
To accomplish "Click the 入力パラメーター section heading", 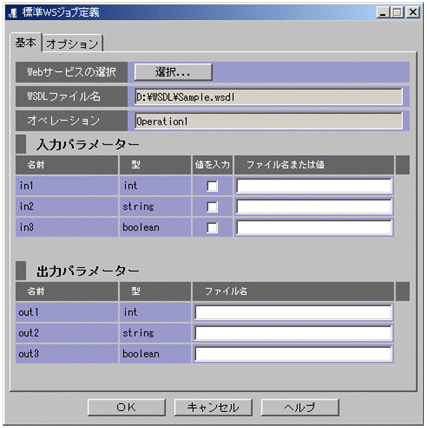I will pos(88,144).
